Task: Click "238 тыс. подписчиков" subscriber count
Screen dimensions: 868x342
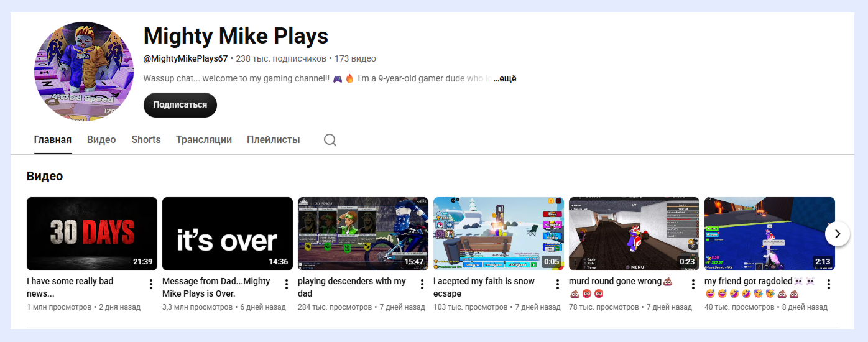Action: 281,59
